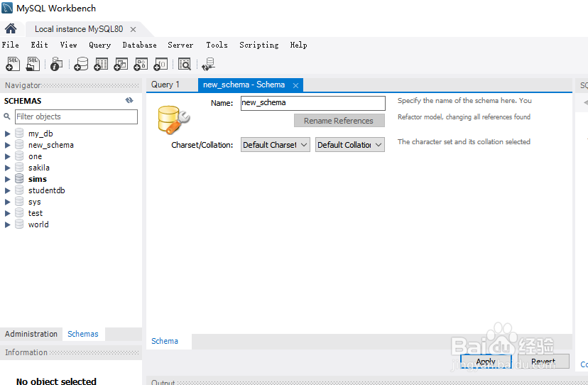The width and height of the screenshot is (588, 385).
Task: Open the File menu
Action: [x=10, y=45]
